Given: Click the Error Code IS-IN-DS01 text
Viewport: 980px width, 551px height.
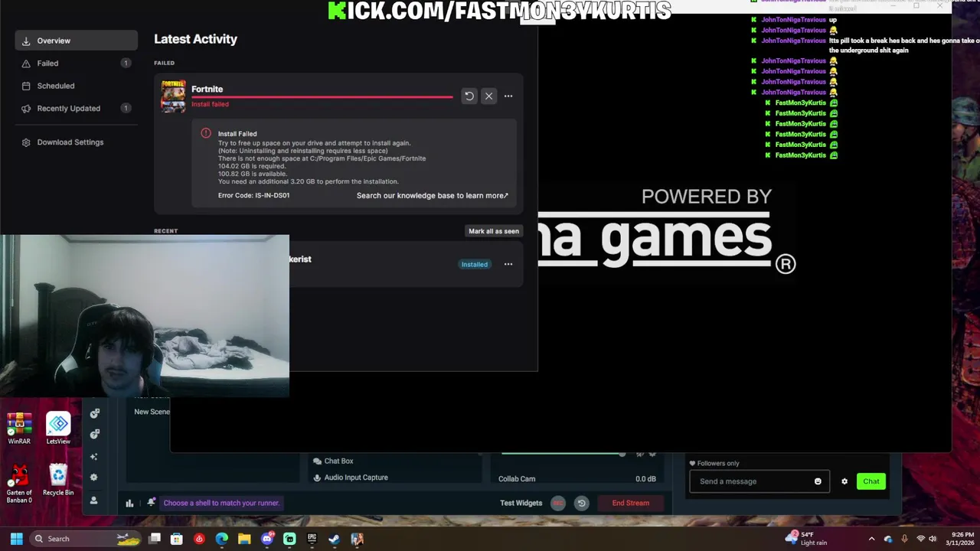Looking at the screenshot, I should [x=253, y=195].
